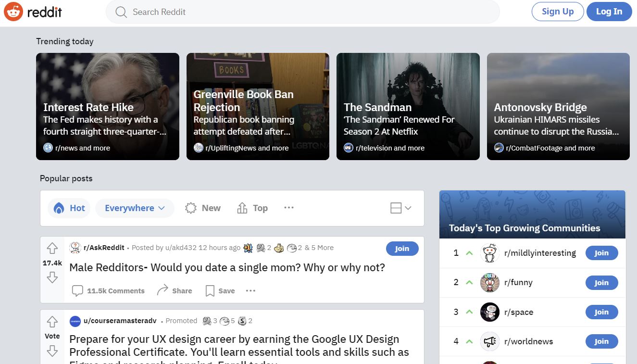
Task: Click the r/AskReddit subreddit name on post
Action: pos(104,248)
